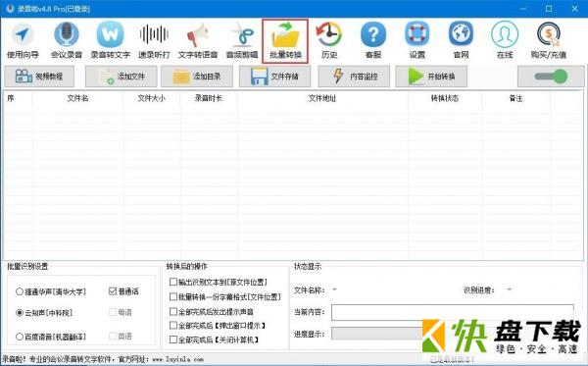The height and width of the screenshot is (366, 588).
Task: Open the 客服 customer service icon
Action: 373,40
